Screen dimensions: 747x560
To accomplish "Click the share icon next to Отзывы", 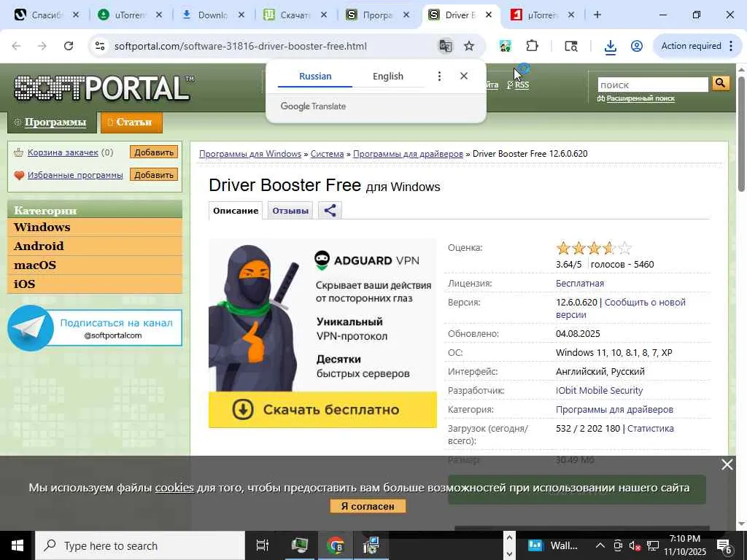I will point(330,210).
